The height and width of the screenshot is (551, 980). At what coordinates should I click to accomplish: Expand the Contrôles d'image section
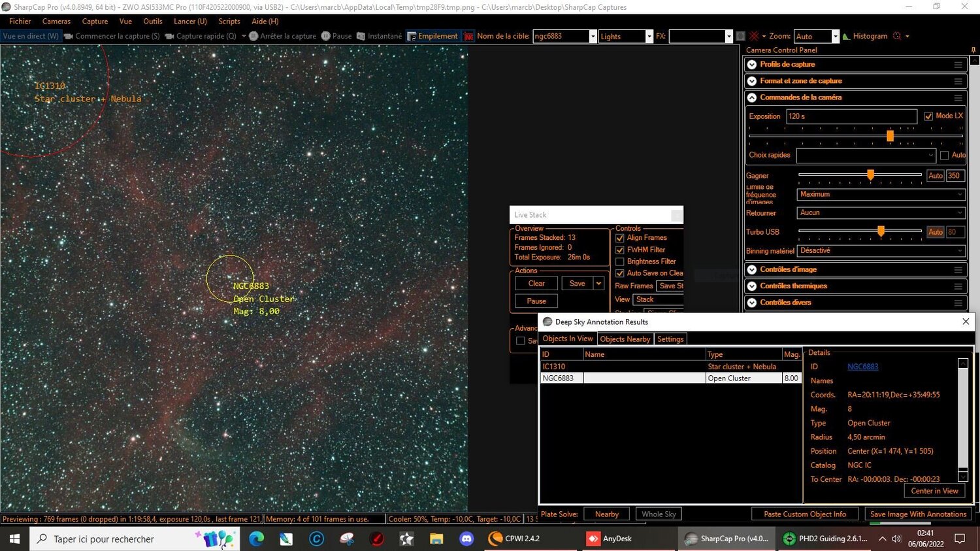751,269
